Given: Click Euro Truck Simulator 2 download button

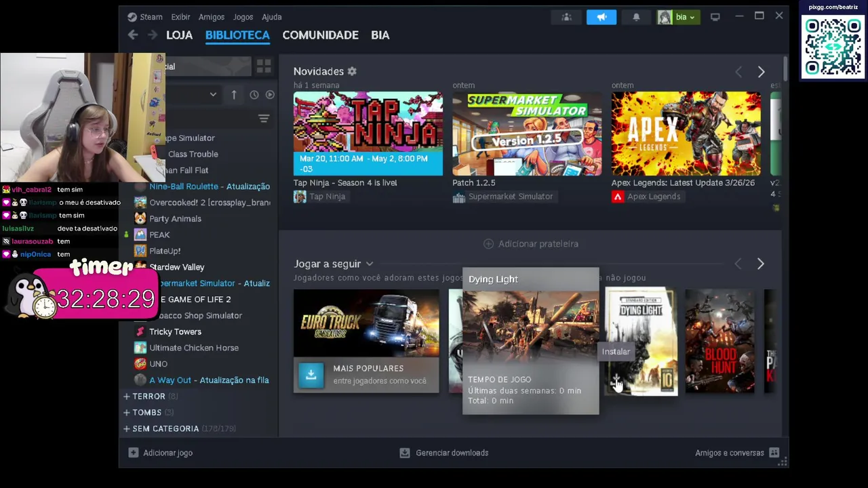Looking at the screenshot, I should click(x=311, y=375).
